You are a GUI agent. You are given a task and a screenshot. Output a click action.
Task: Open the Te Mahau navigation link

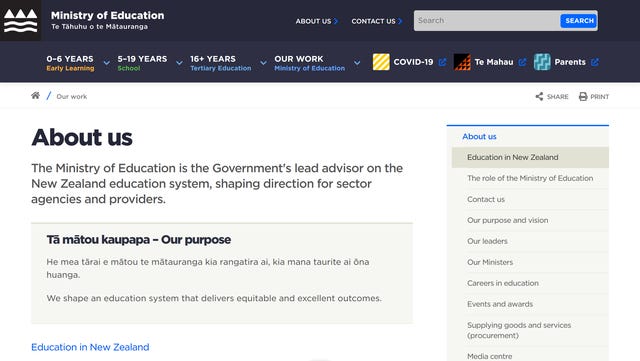pyautogui.click(x=494, y=62)
